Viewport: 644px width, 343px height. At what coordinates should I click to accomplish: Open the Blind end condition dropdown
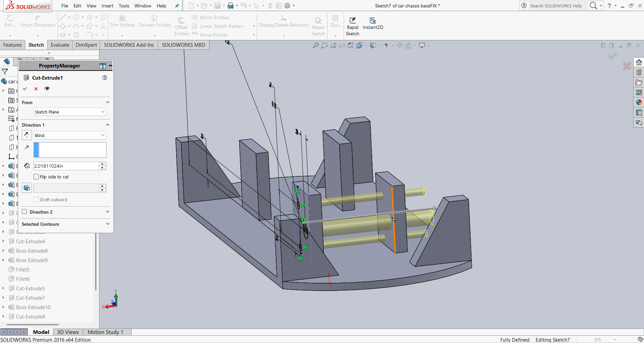pyautogui.click(x=70, y=135)
